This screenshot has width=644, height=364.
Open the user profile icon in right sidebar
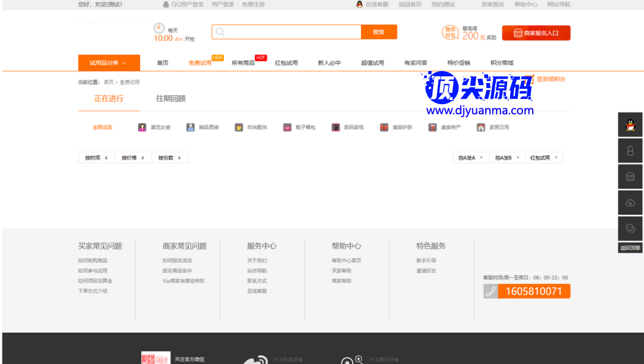pyautogui.click(x=630, y=151)
